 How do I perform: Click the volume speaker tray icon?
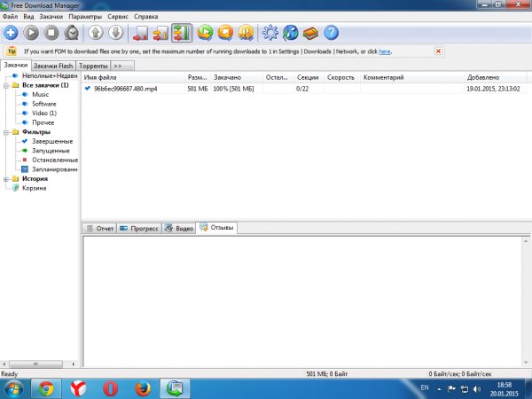pyautogui.click(x=477, y=389)
